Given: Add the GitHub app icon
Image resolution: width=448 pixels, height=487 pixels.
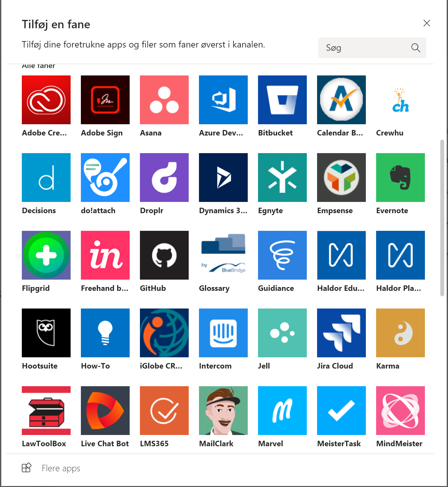Looking at the screenshot, I should point(164,255).
